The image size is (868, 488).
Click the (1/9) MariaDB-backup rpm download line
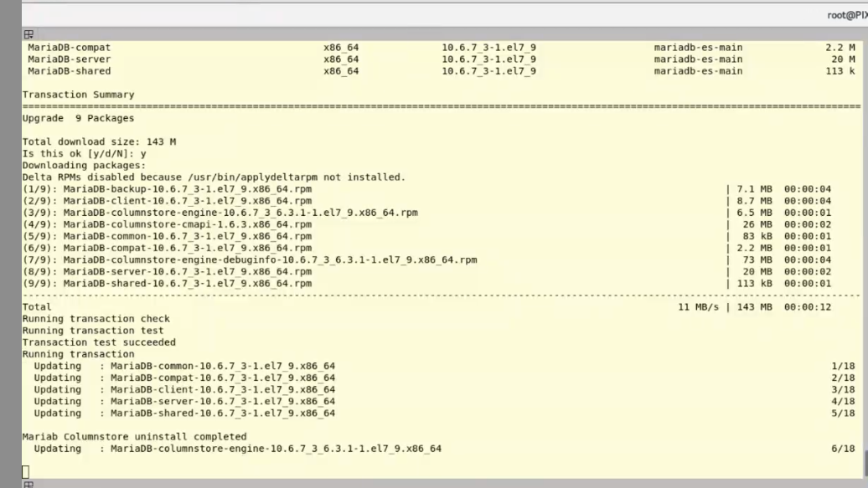[167, 189]
